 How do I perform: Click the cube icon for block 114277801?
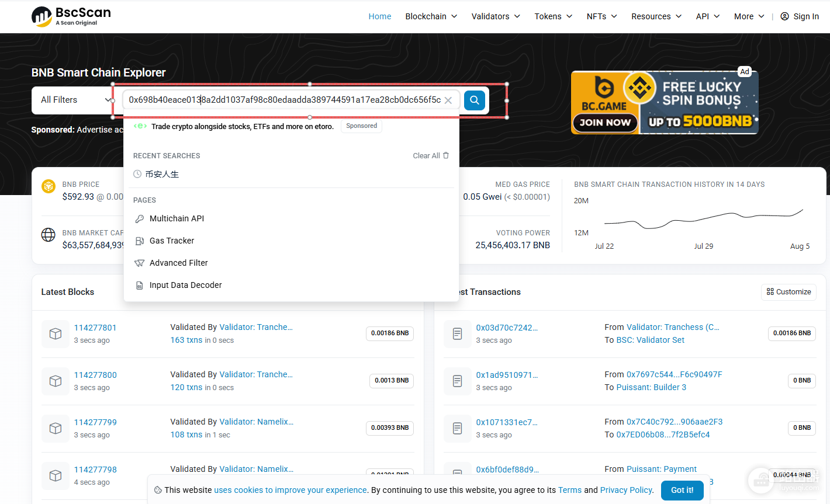tap(56, 333)
